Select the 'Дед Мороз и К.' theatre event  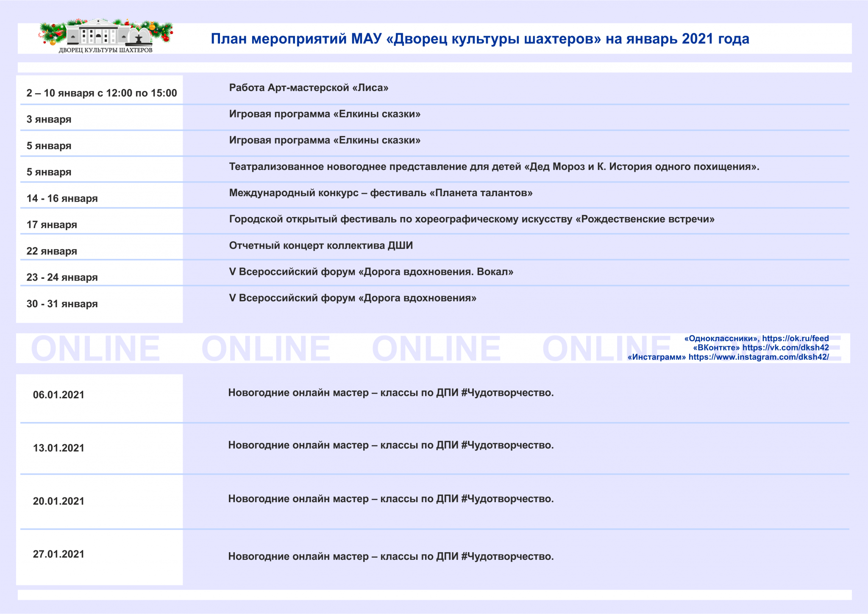[494, 167]
